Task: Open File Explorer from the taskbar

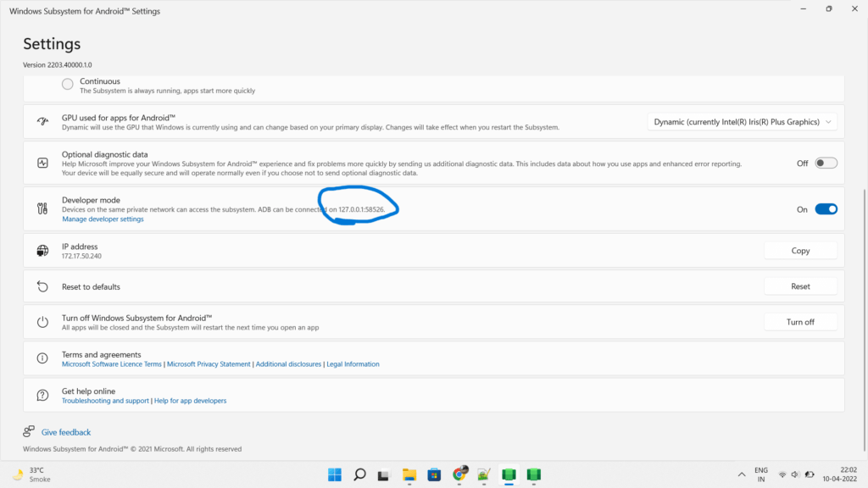Action: point(409,474)
